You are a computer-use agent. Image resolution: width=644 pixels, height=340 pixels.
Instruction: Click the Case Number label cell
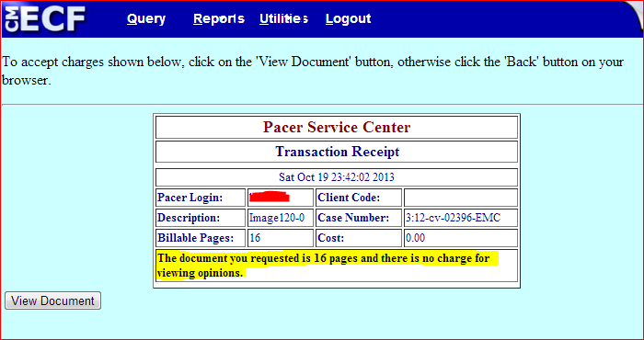(359, 218)
